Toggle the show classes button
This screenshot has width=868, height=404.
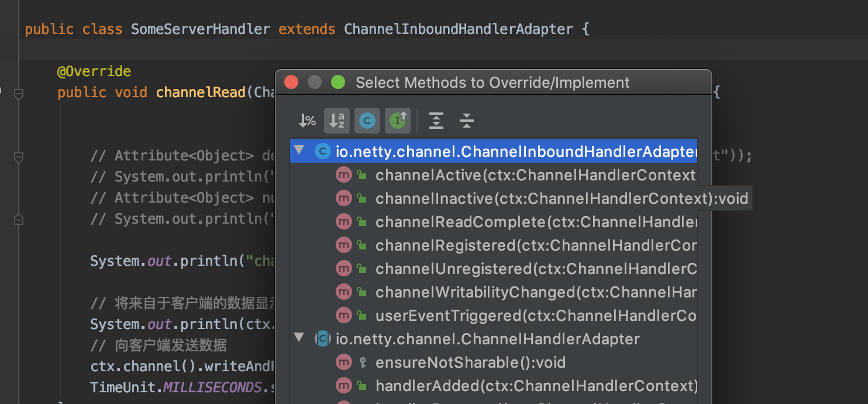tap(367, 121)
